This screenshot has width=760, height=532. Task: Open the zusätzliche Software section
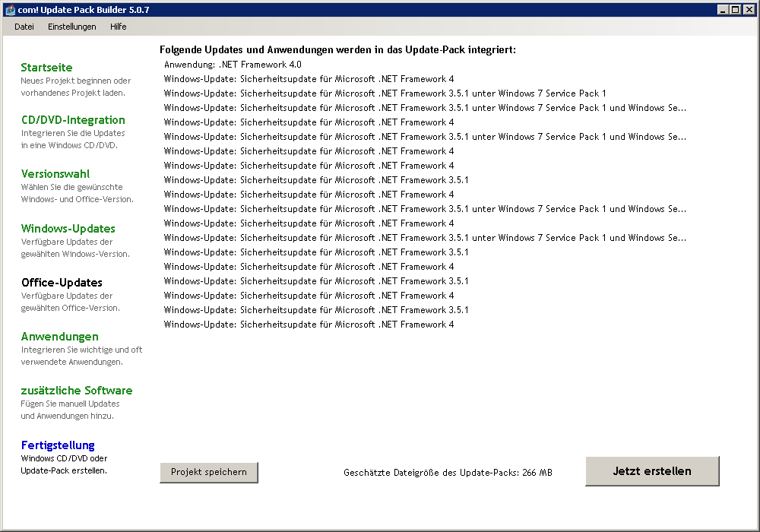pos(77,390)
